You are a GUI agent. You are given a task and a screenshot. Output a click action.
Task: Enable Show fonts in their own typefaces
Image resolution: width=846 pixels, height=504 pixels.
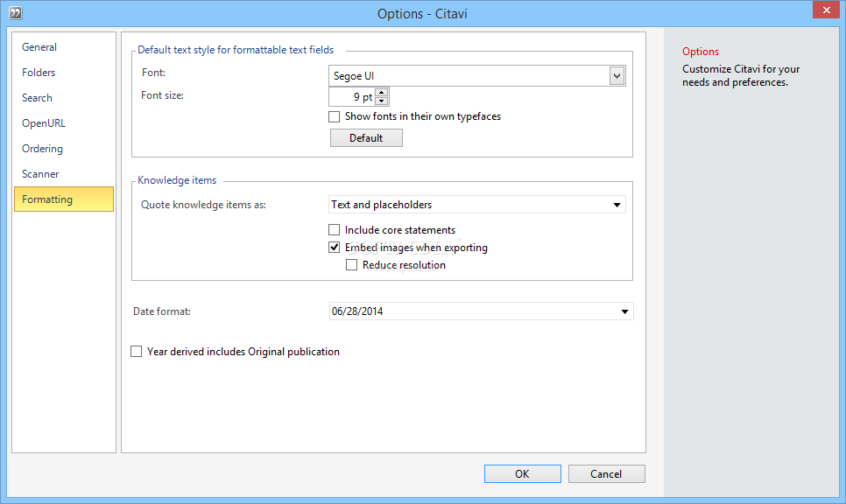click(334, 116)
